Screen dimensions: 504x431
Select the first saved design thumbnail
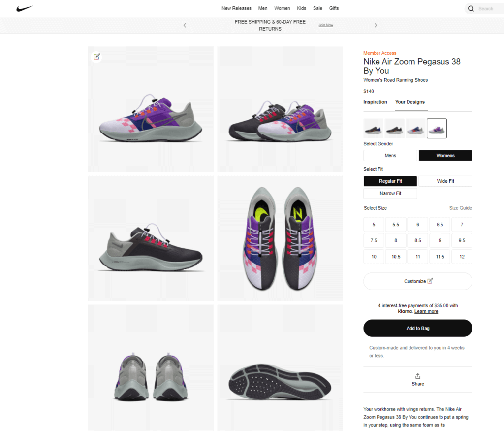[x=374, y=129]
